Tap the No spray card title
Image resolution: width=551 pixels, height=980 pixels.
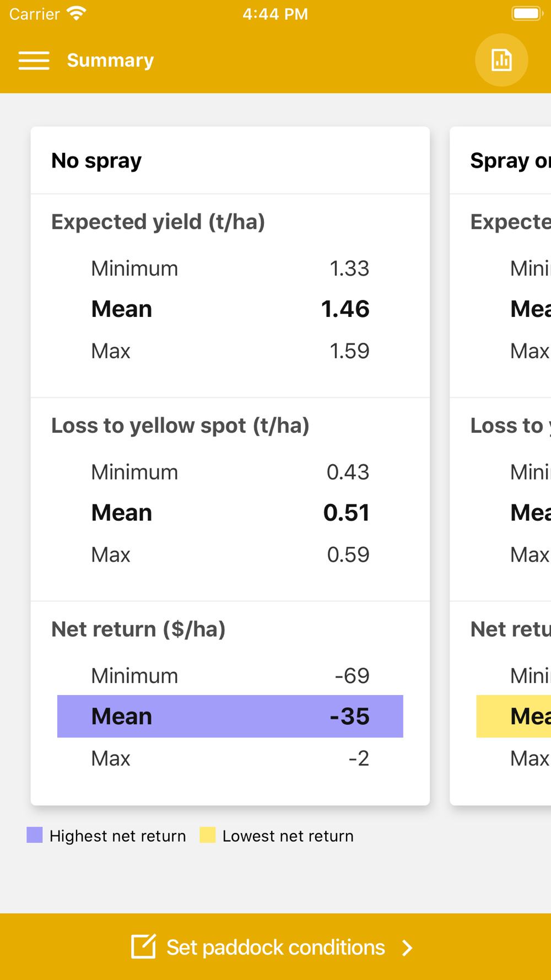(x=96, y=161)
